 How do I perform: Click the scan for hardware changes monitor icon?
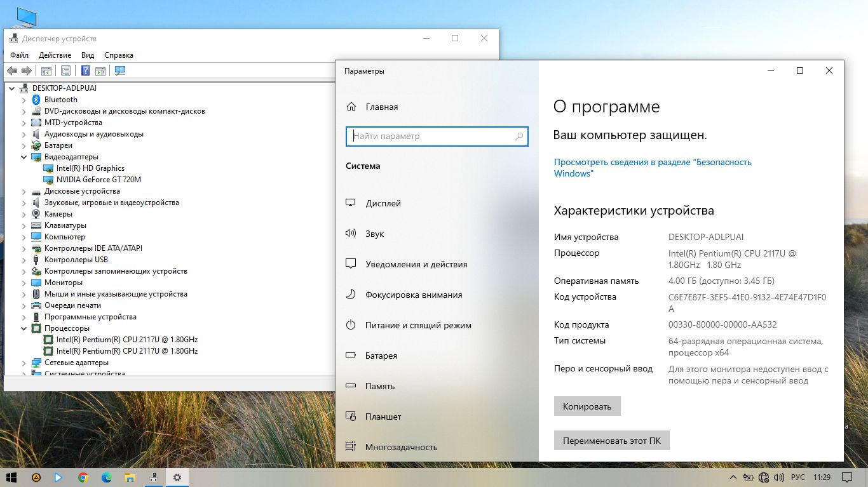(x=120, y=71)
